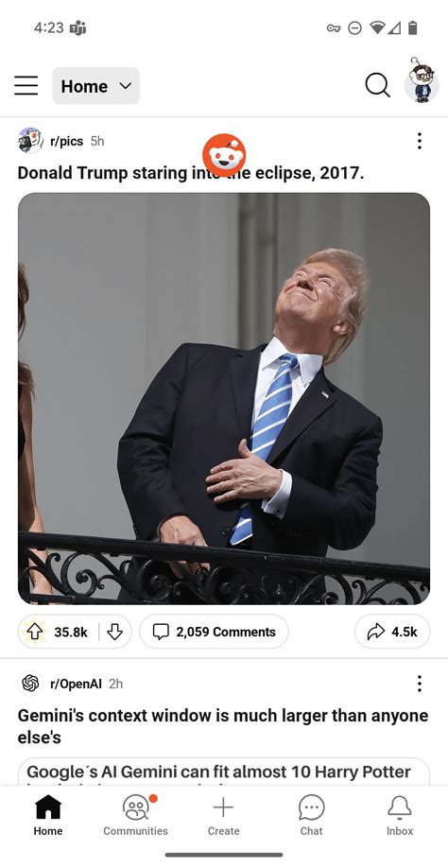Downvote the Donald Trump eclipse post
Screen dimensions: 448x868
[114, 632]
